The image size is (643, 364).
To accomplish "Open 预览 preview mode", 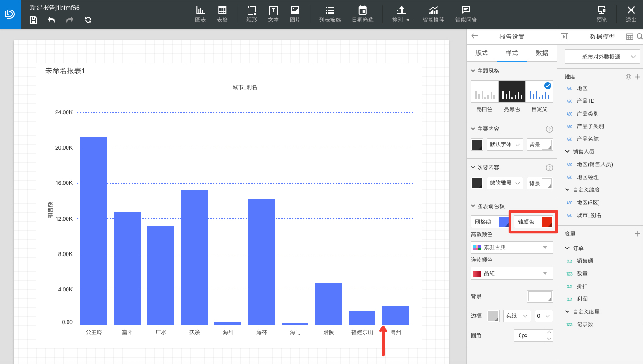I will pyautogui.click(x=602, y=14).
